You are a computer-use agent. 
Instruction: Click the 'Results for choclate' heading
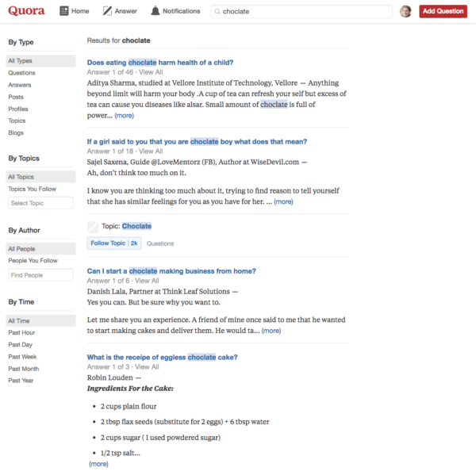[118, 40]
